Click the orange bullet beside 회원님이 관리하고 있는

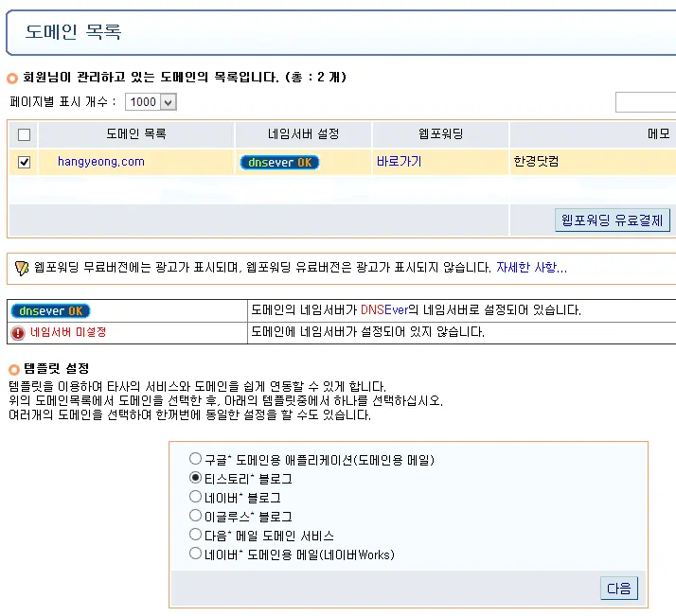coord(12,79)
